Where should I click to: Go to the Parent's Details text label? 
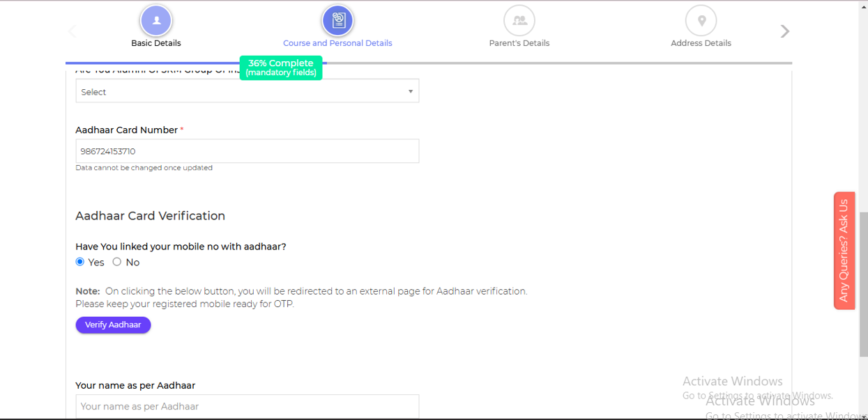(x=519, y=43)
